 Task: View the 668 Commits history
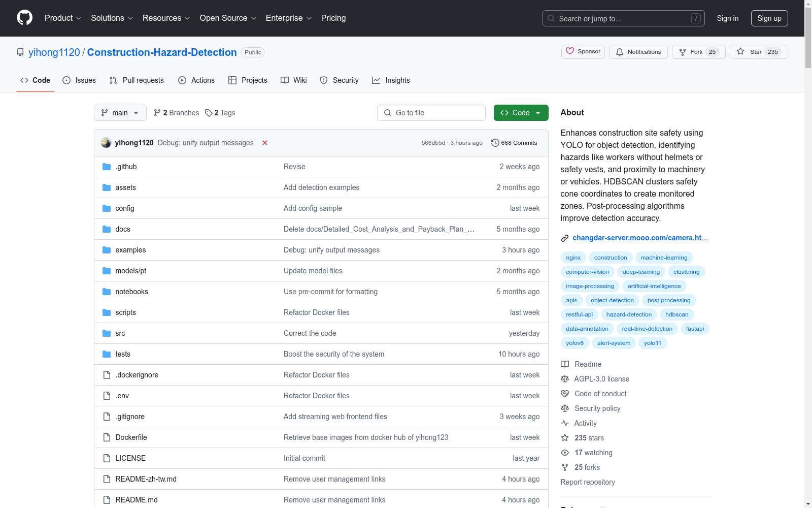click(514, 143)
